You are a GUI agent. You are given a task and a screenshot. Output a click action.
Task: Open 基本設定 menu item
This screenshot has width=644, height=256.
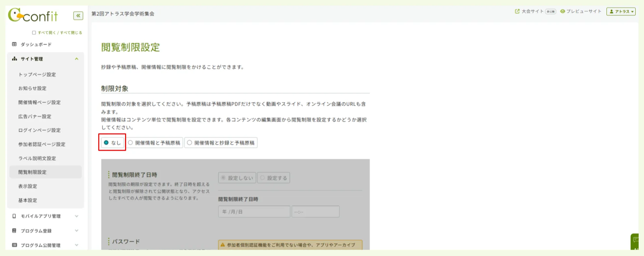point(28,200)
